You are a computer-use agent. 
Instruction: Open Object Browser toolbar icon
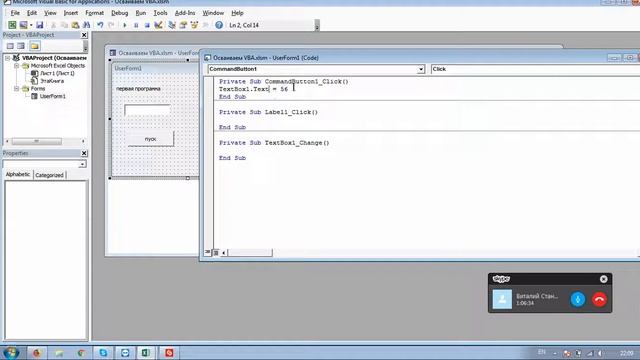194,25
